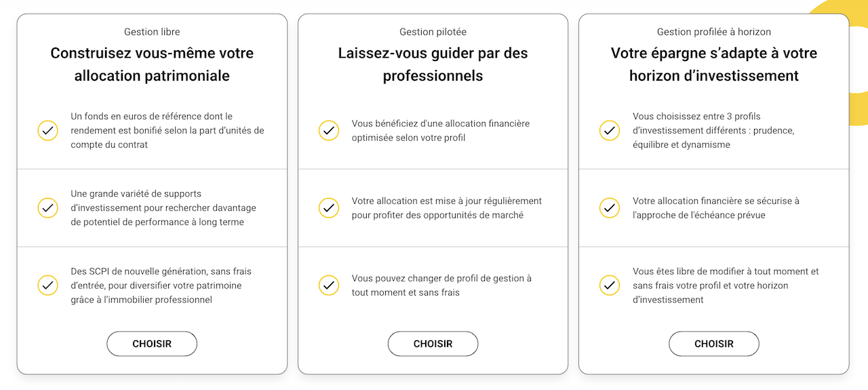868x390 pixels.
Task: Click checkmark next to allocation se sécurise
Action: coord(610,208)
